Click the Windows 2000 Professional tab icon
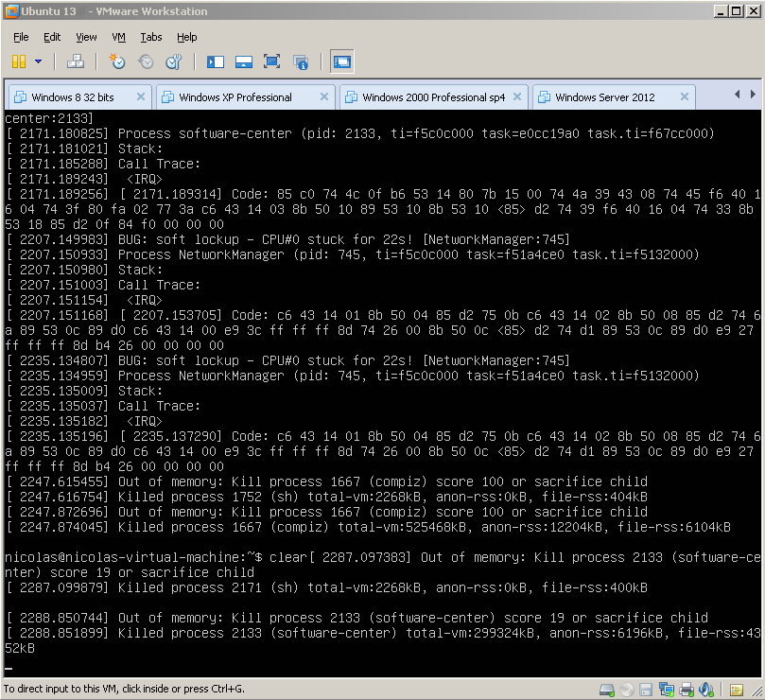 click(x=351, y=97)
